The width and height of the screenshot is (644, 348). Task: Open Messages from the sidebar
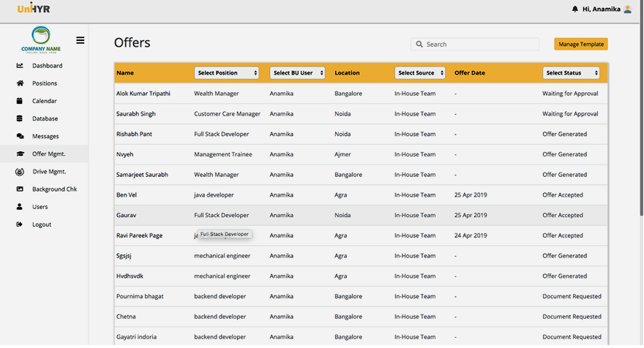[x=45, y=136]
